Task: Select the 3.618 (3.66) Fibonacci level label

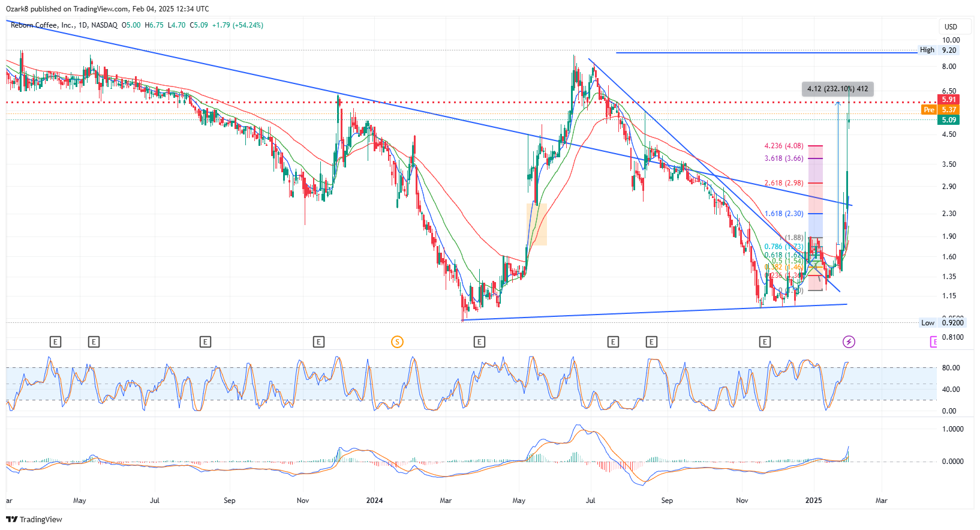Action: click(784, 158)
